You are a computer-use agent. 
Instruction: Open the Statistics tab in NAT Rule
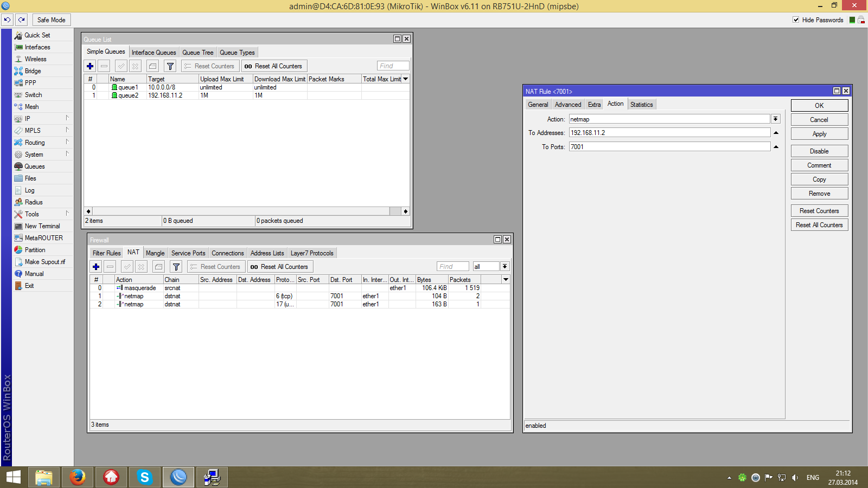point(642,105)
